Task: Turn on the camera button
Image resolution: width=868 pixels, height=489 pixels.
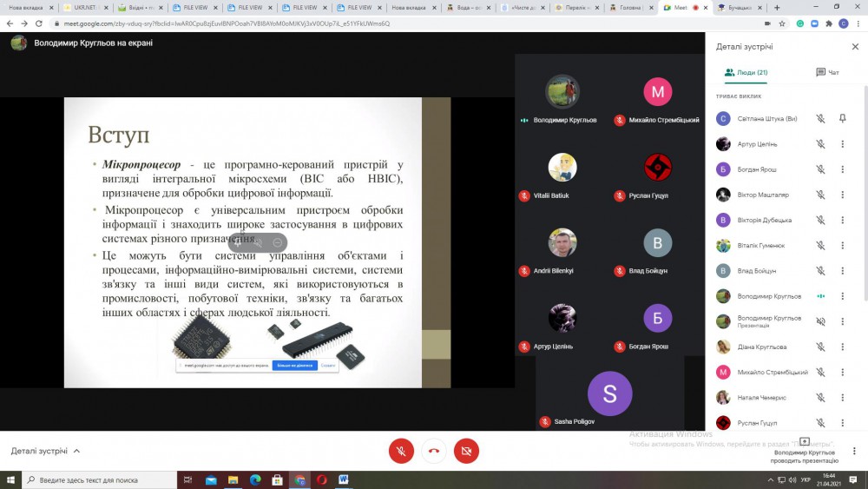Action: click(466, 450)
